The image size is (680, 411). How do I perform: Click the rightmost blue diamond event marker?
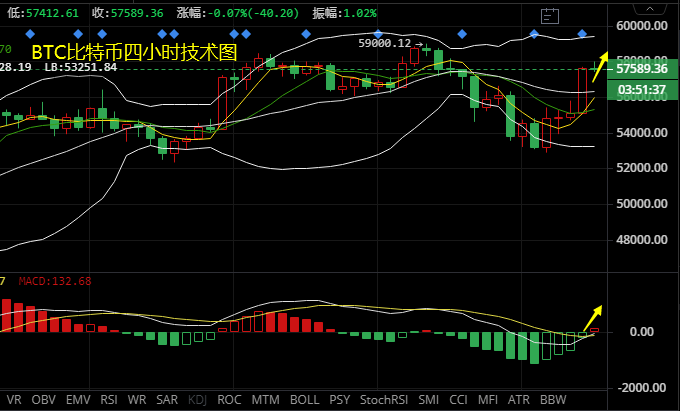tap(582, 34)
